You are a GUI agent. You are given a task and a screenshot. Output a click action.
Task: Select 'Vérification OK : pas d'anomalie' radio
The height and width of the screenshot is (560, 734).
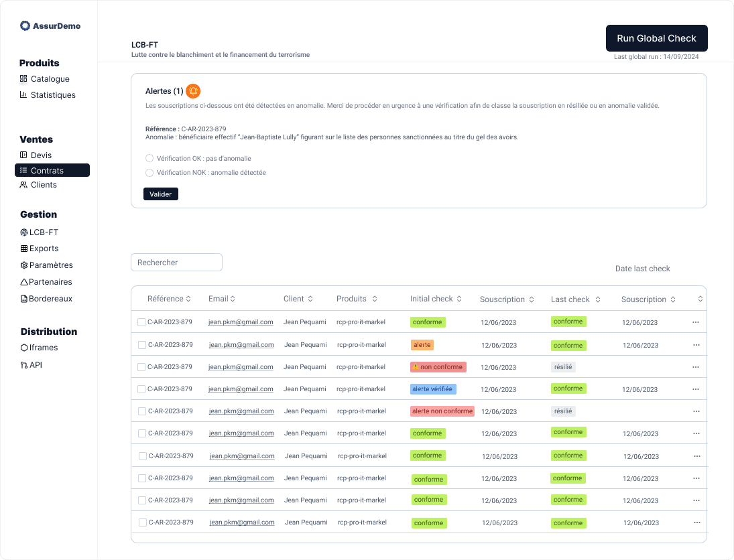[x=149, y=159]
